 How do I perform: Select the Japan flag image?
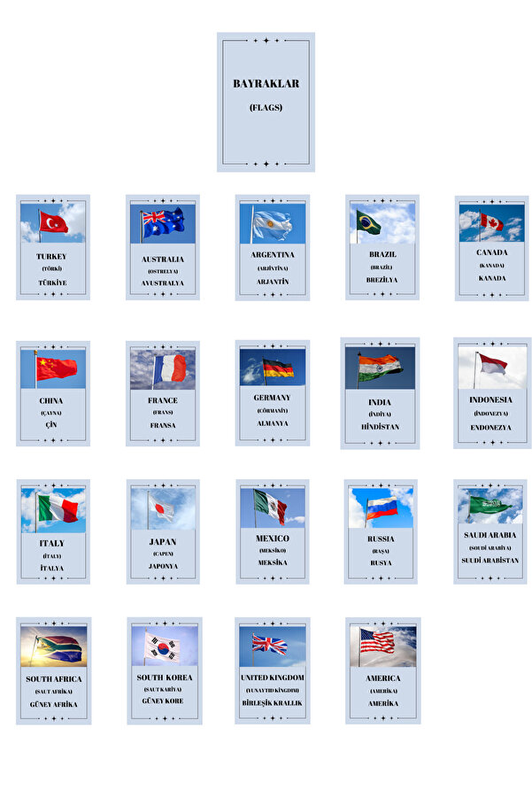pyautogui.click(x=163, y=509)
